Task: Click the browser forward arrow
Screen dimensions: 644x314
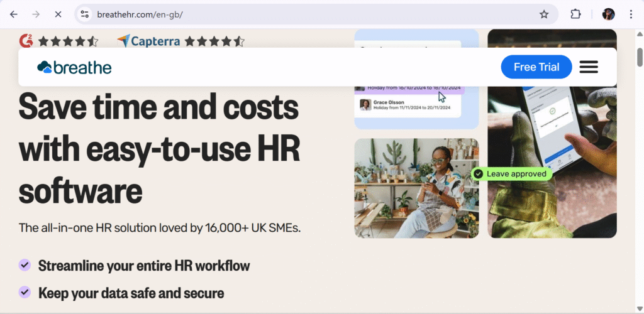Action: pos(36,14)
